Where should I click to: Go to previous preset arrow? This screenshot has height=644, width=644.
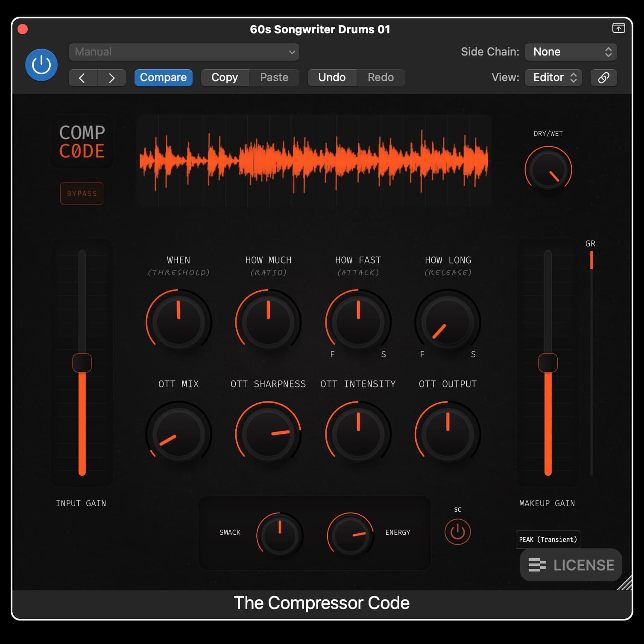(83, 78)
